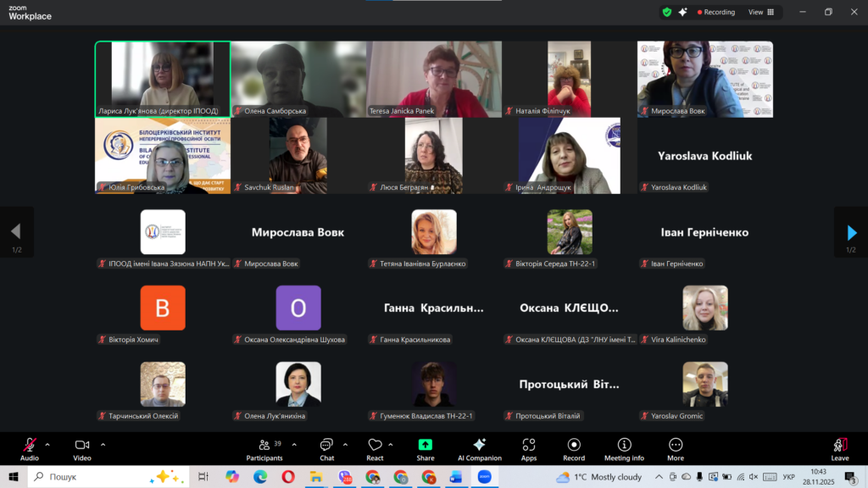Click the React heart icon
The width and height of the screenshot is (868, 488).
point(375,448)
